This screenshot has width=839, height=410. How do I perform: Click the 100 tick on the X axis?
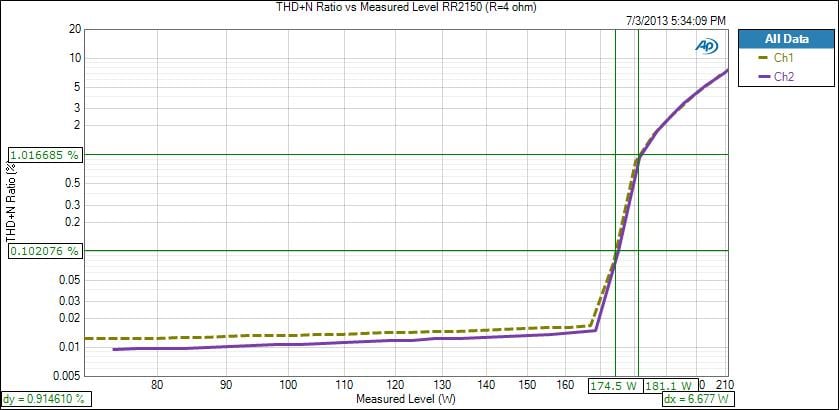tap(288, 384)
